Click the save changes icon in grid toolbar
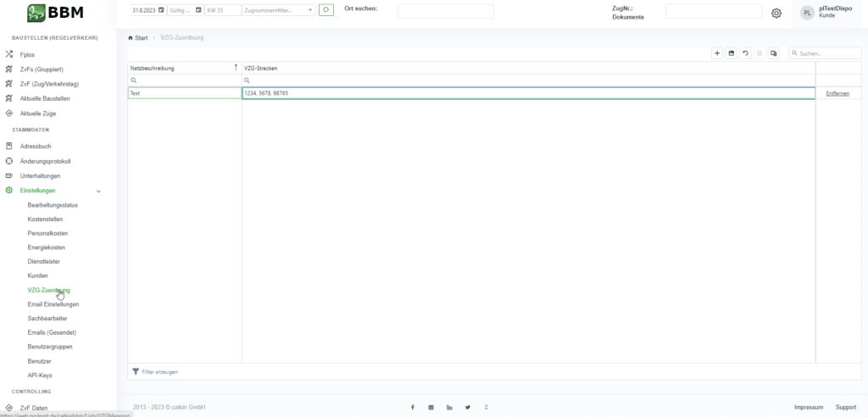Viewport: 868px width, 417px height. (x=732, y=53)
